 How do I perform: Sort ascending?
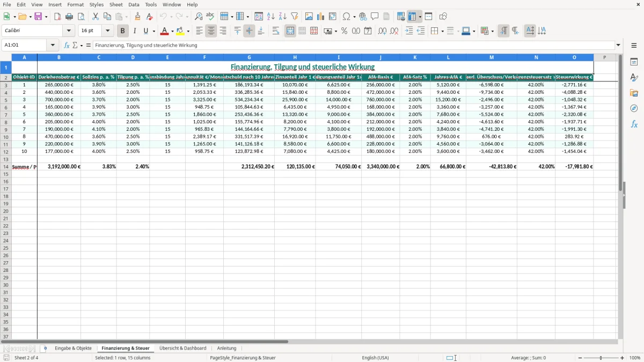(x=270, y=17)
